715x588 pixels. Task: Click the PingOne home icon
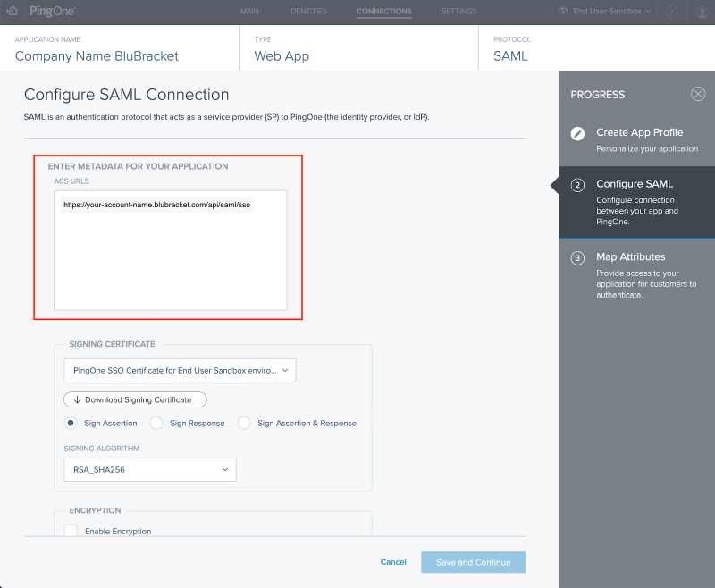point(13,11)
